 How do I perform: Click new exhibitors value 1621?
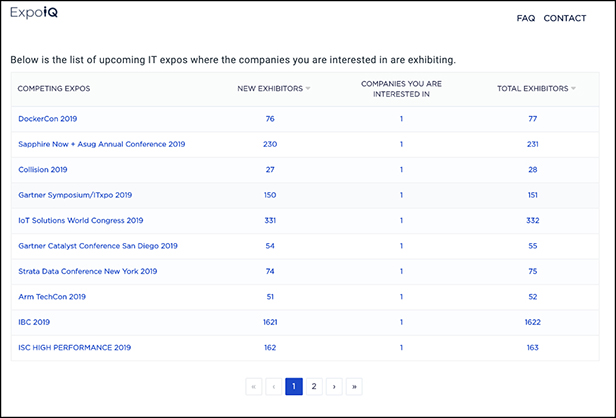[x=270, y=322]
